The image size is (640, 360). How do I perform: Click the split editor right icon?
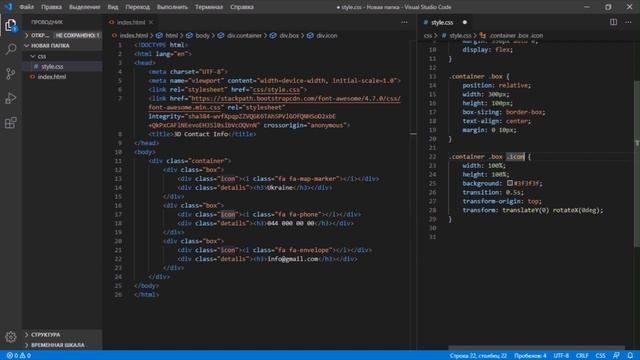pyautogui.click(x=613, y=22)
